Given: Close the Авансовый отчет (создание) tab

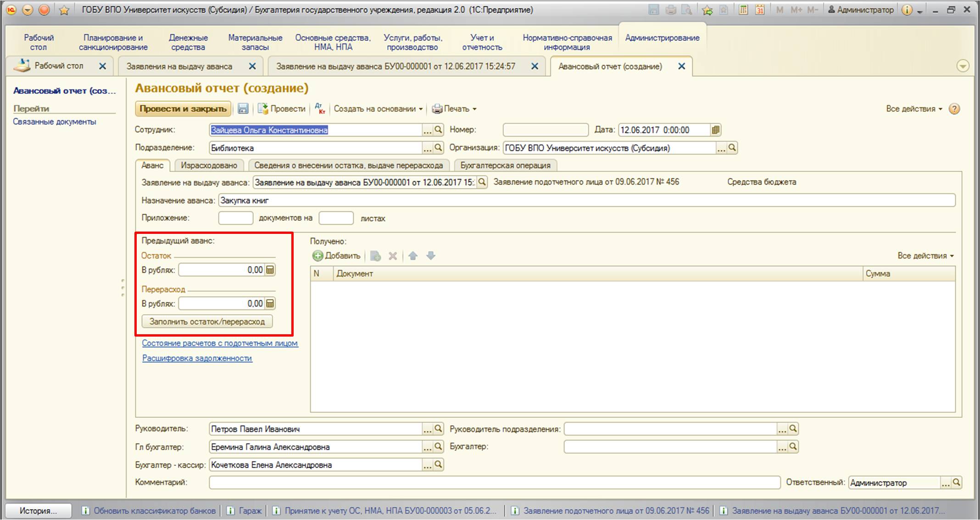Looking at the screenshot, I should (682, 66).
